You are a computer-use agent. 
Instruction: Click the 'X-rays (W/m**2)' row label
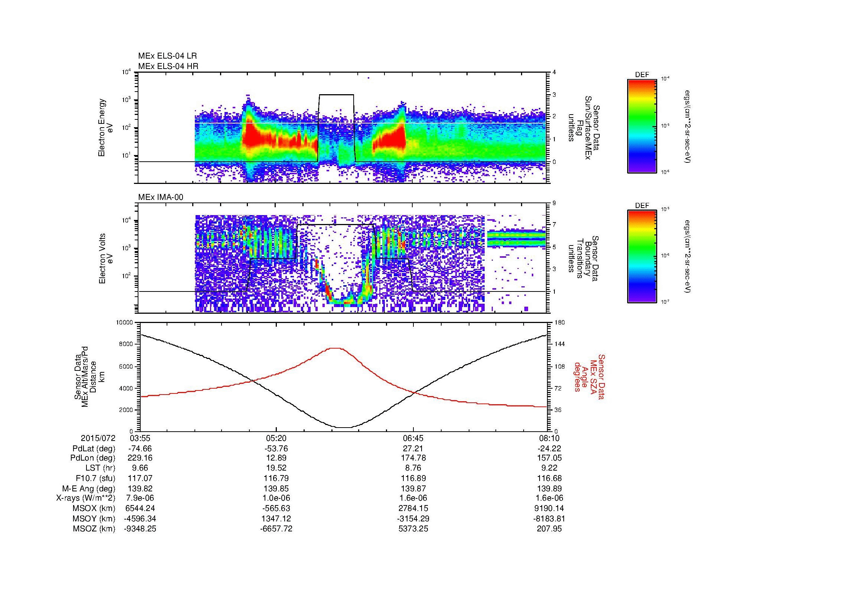[x=85, y=498]
